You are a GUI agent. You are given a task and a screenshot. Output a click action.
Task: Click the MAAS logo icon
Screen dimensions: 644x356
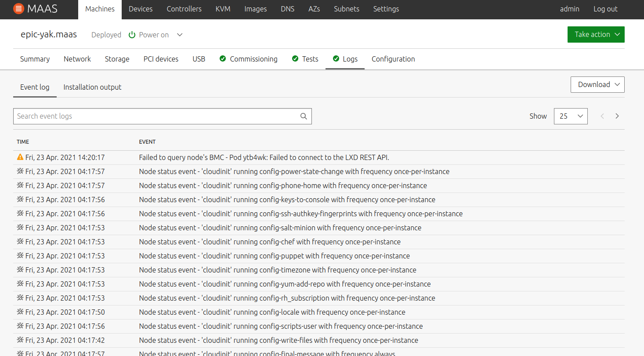[18, 9]
